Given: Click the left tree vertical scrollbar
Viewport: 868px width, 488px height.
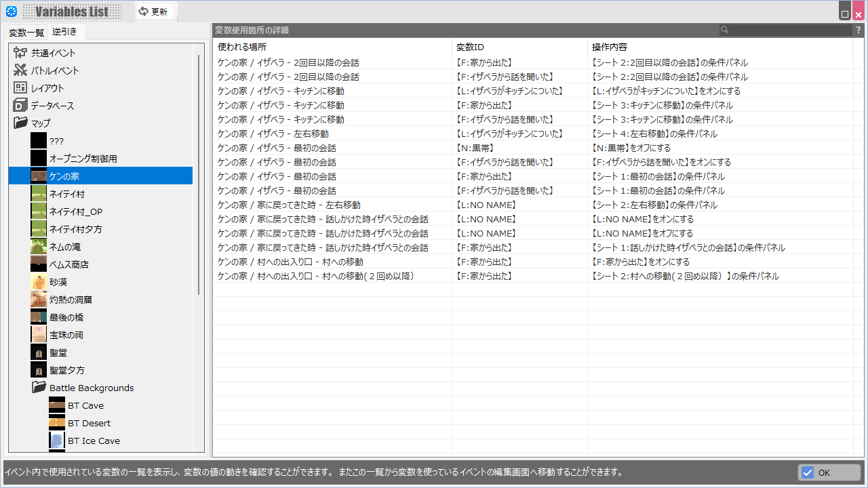Looking at the screenshot, I should coord(199,175).
